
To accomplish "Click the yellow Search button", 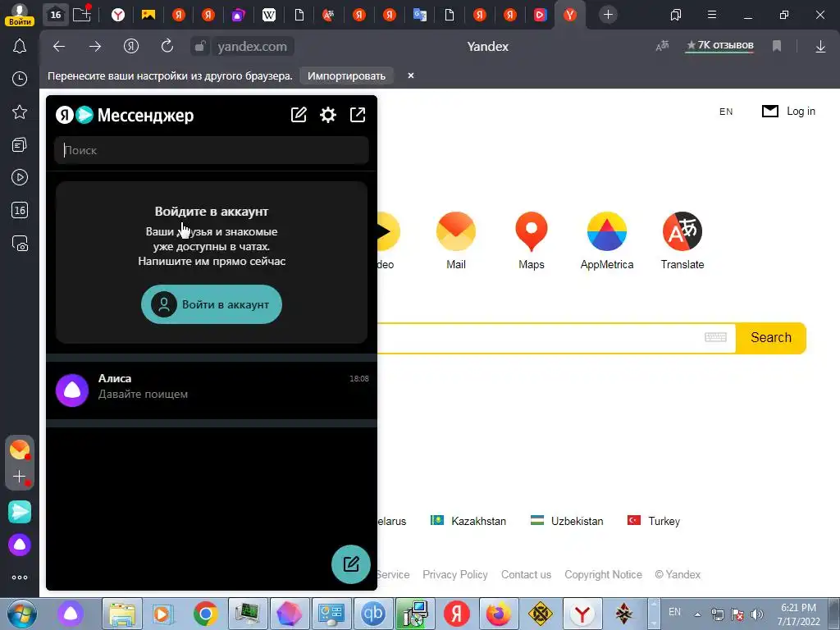I will [x=771, y=337].
